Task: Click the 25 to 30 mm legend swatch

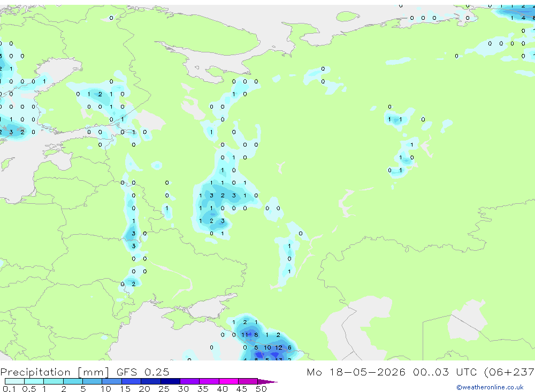Action: 170,381
